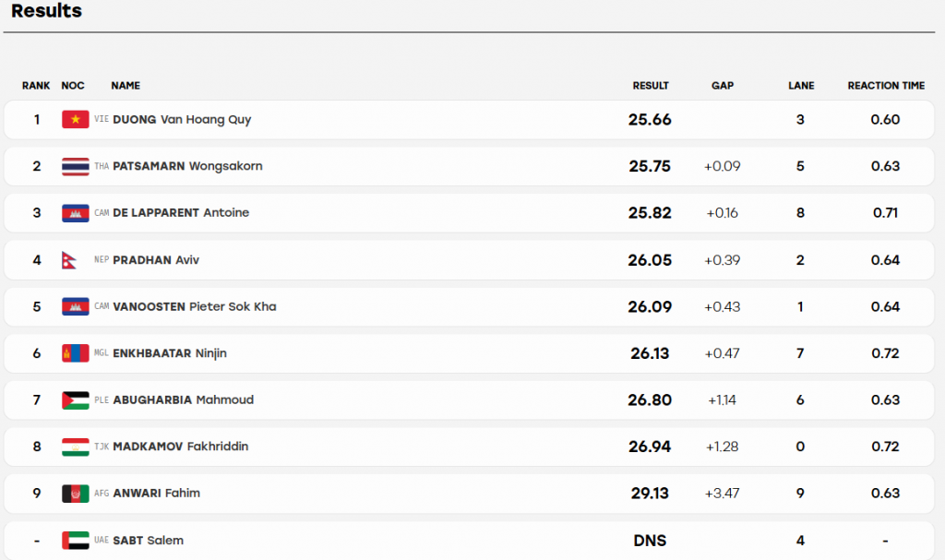Click the Tajikistan flag beside MADKAMOV
The width and height of the screenshot is (945, 560).
point(76,447)
